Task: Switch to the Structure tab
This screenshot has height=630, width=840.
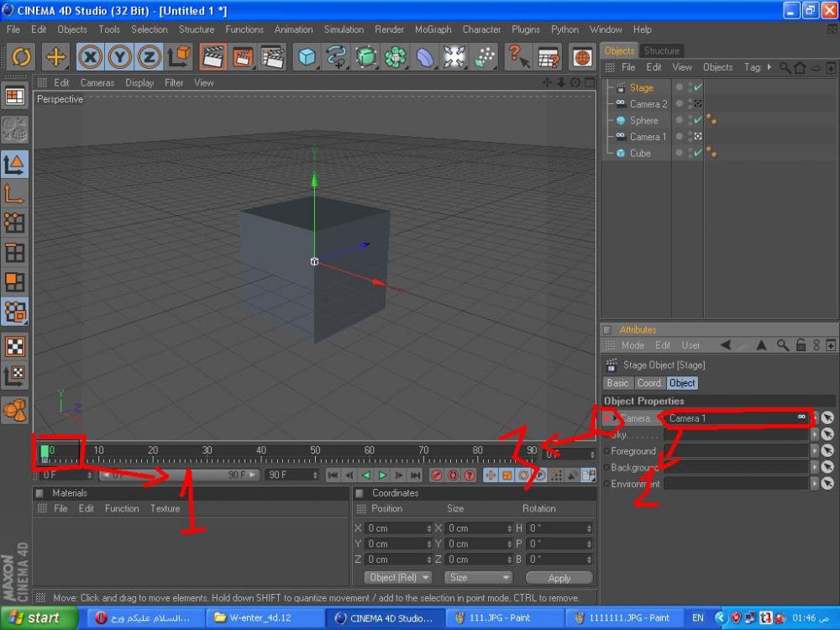Action: point(661,50)
